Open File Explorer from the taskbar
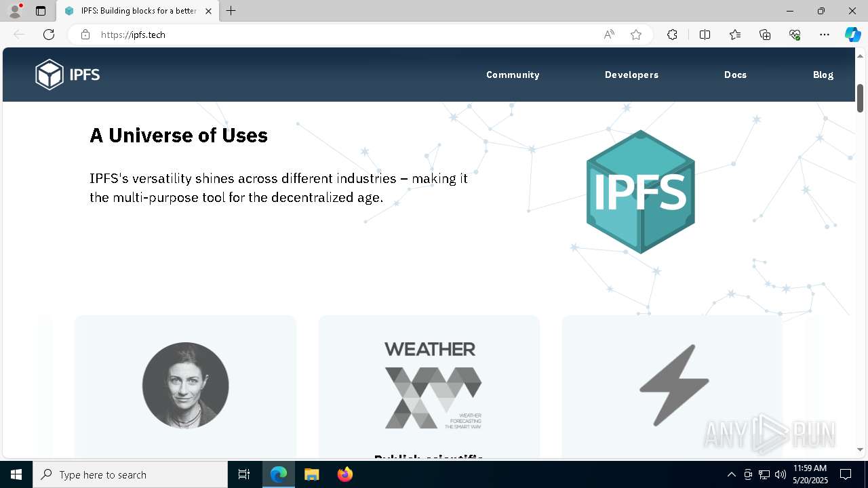Viewport: 868px width, 488px height. pyautogui.click(x=311, y=474)
